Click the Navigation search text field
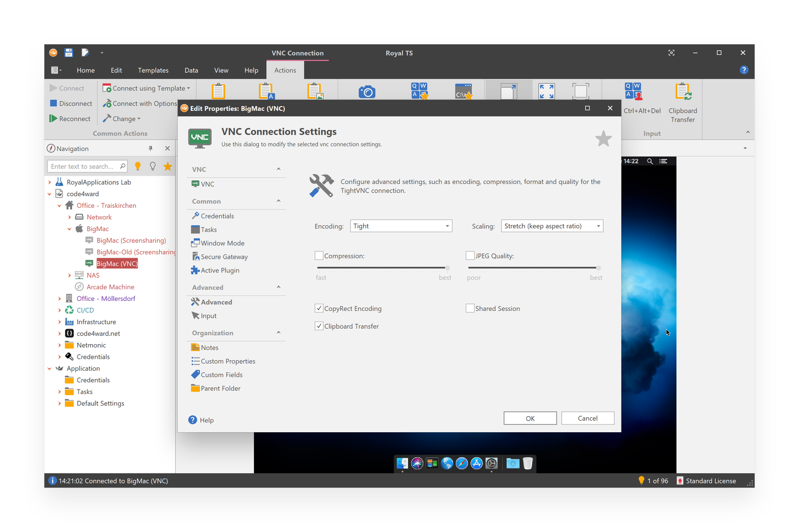799x532 pixels. click(83, 166)
